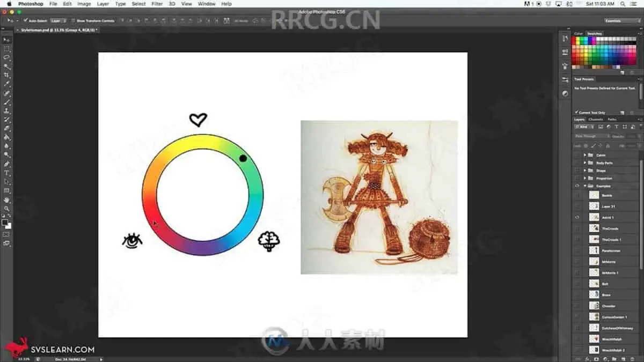Click the type layer filter icon

click(617, 127)
